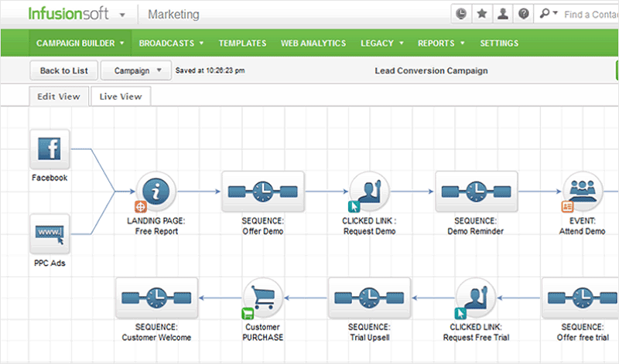The width and height of the screenshot is (619, 364).
Task: Expand the Campaign Builder menu
Action: coord(80,43)
